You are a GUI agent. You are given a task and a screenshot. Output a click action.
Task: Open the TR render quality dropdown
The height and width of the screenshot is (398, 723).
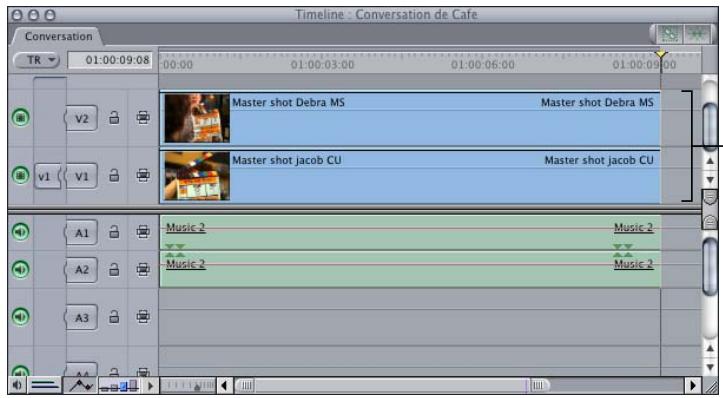(x=37, y=60)
